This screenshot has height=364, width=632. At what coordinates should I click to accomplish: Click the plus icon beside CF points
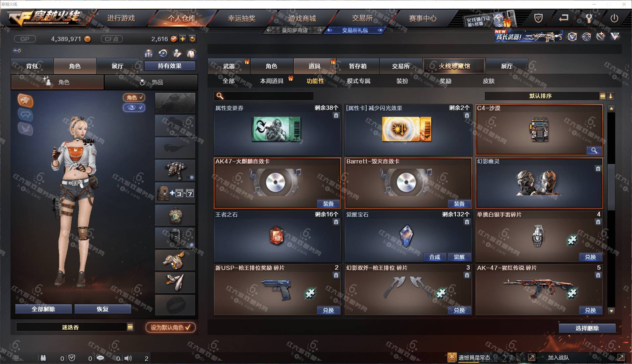[182, 39]
